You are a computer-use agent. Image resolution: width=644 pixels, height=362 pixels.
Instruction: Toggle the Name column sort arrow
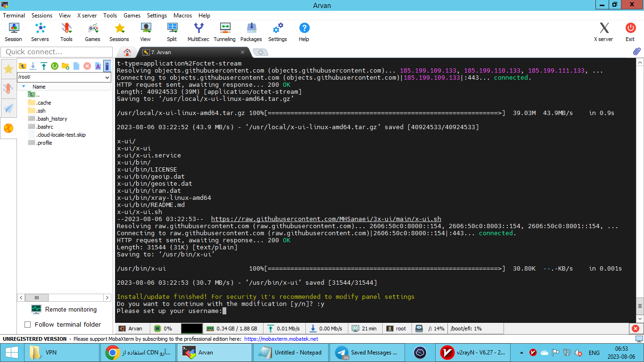tap(24, 86)
